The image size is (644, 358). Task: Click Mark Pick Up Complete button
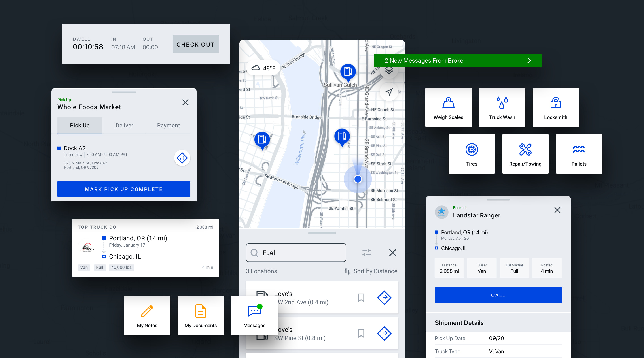pyautogui.click(x=124, y=189)
